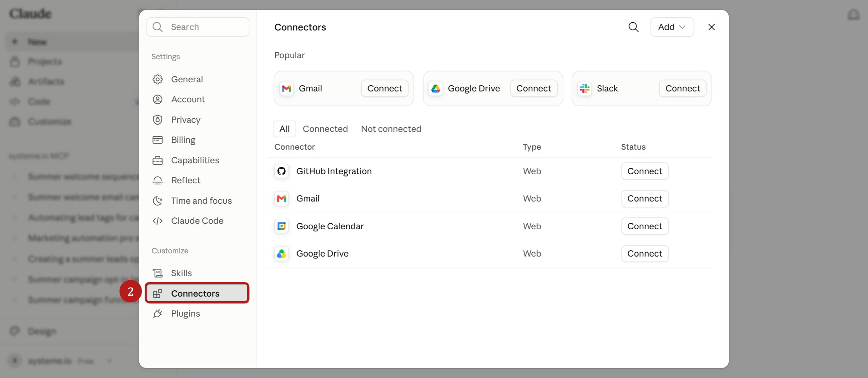Close the settings dialog with the X
This screenshot has width=868, height=378.
point(712,27)
